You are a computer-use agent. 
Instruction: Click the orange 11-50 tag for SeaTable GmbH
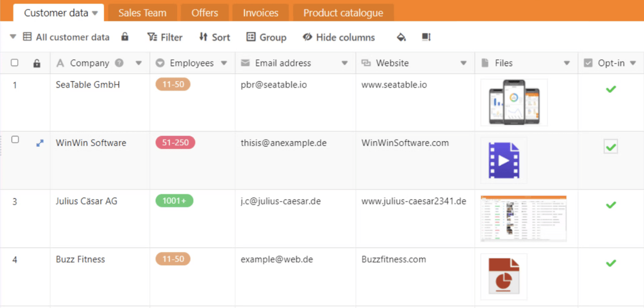click(173, 84)
